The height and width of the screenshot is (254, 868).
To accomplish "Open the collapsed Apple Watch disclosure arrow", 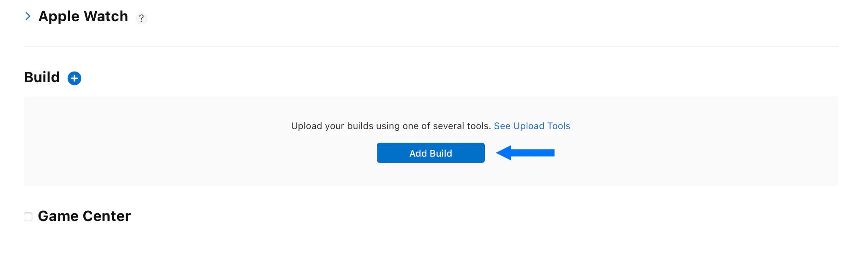I will 28,16.
